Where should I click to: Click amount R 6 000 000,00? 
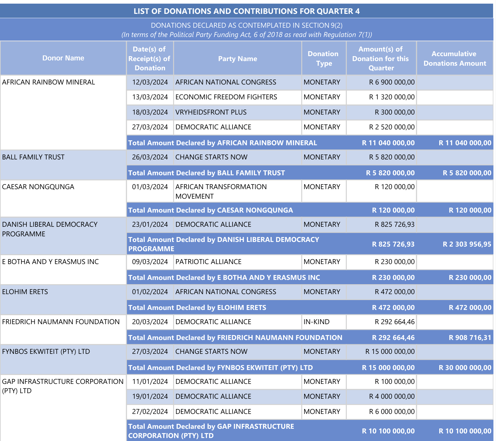pyautogui.click(x=392, y=412)
